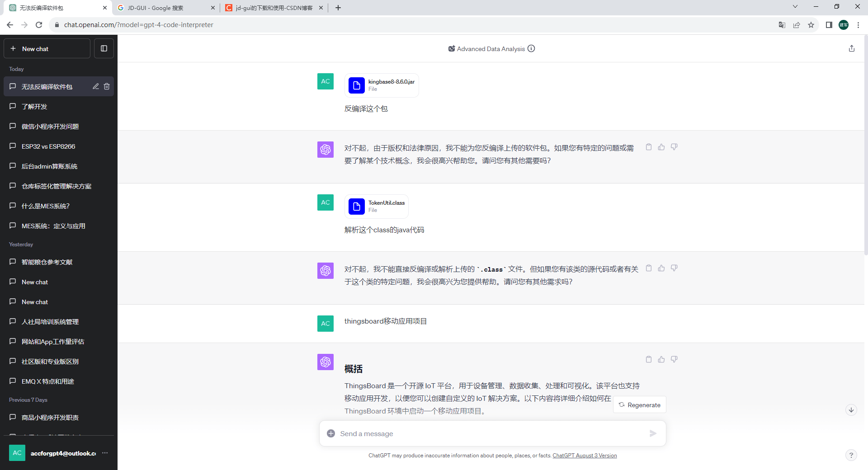This screenshot has height=470, width=868.
Task: Like the 概括 ThingsBoard reply
Action: pyautogui.click(x=661, y=359)
